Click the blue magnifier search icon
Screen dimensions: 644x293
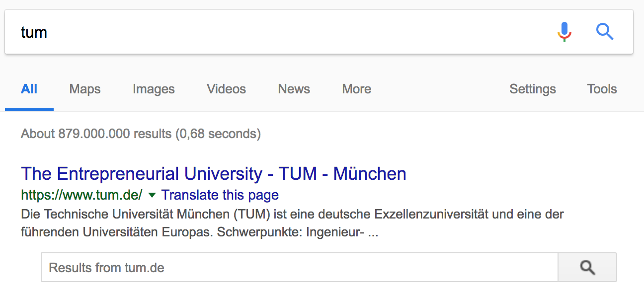[x=605, y=32]
